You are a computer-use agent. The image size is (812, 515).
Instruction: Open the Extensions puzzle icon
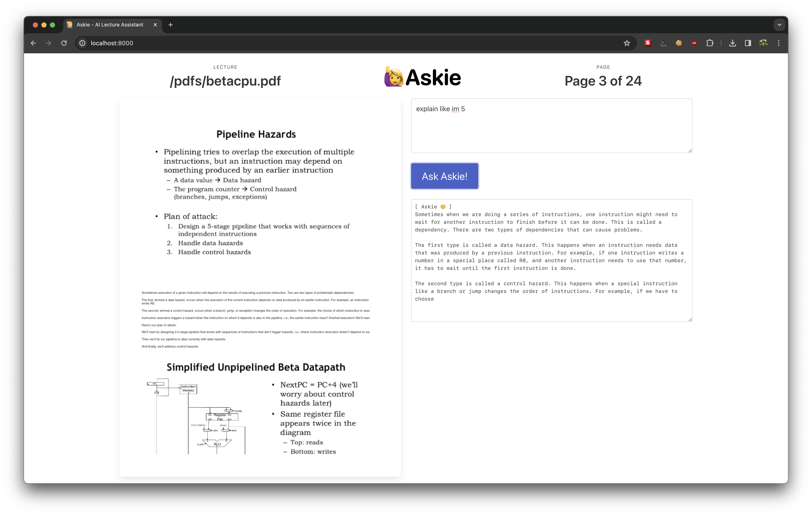tap(710, 43)
